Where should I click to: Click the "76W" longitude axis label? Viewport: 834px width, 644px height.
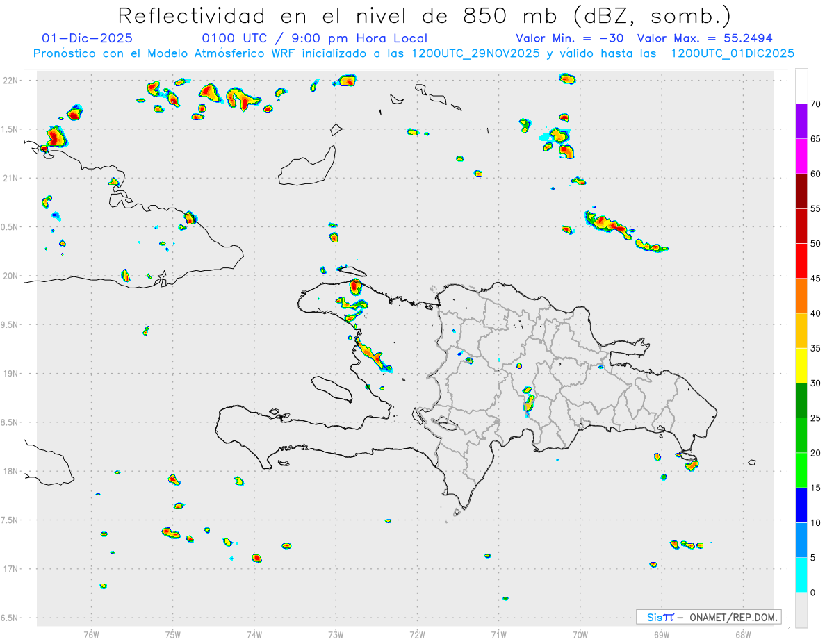pyautogui.click(x=91, y=634)
